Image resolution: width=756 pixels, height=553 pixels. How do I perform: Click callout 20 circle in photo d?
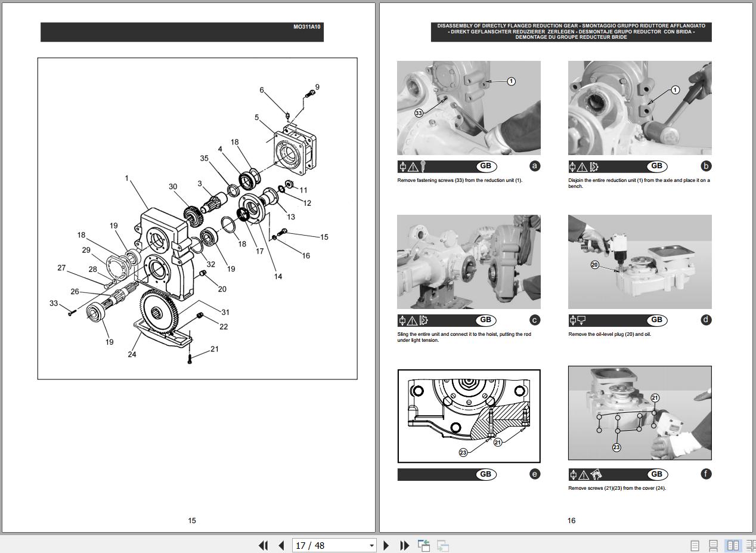point(594,265)
